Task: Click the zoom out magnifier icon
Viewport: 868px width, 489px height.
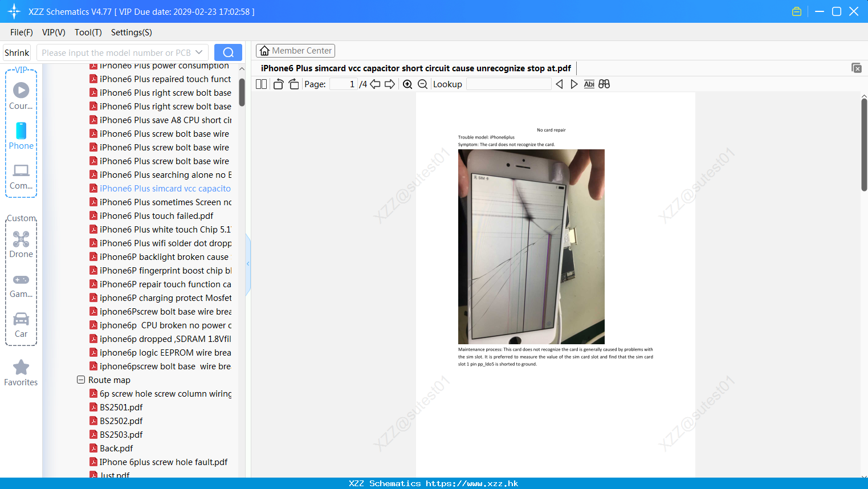Action: (x=422, y=84)
